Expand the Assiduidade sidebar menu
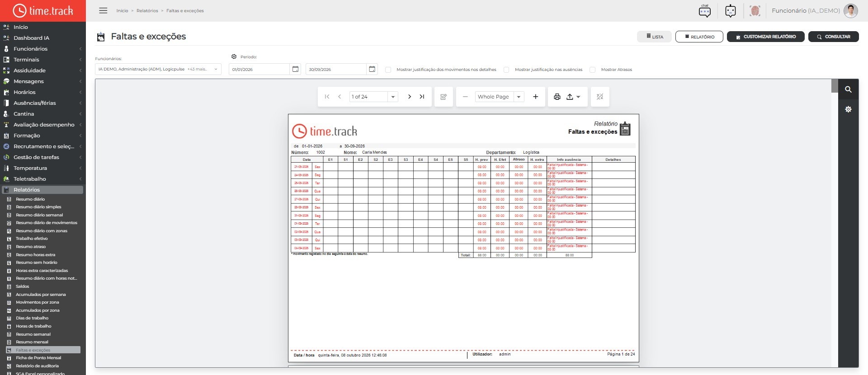This screenshot has height=375, width=868. (x=43, y=70)
